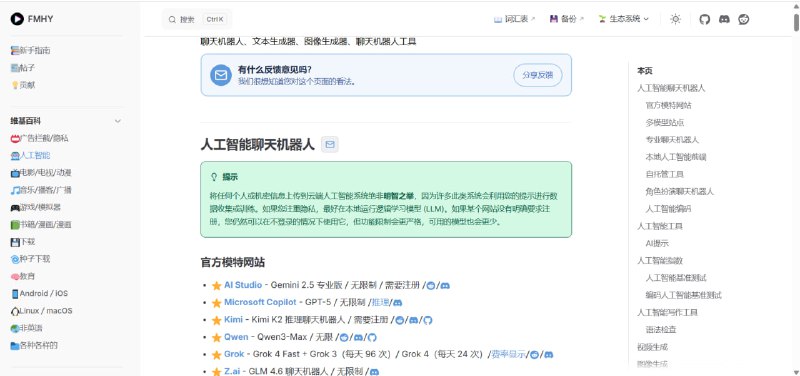Click the FMHY logo icon
The height and width of the screenshot is (376, 800).
[x=17, y=19]
